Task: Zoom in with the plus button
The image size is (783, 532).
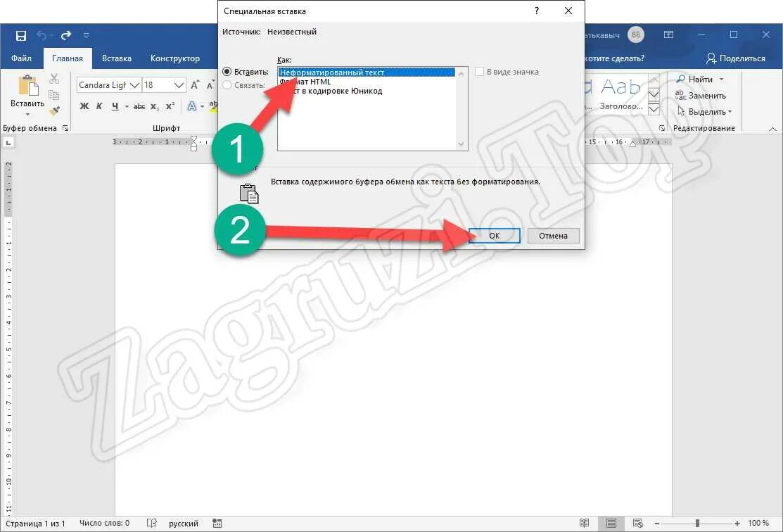Action: (737, 524)
